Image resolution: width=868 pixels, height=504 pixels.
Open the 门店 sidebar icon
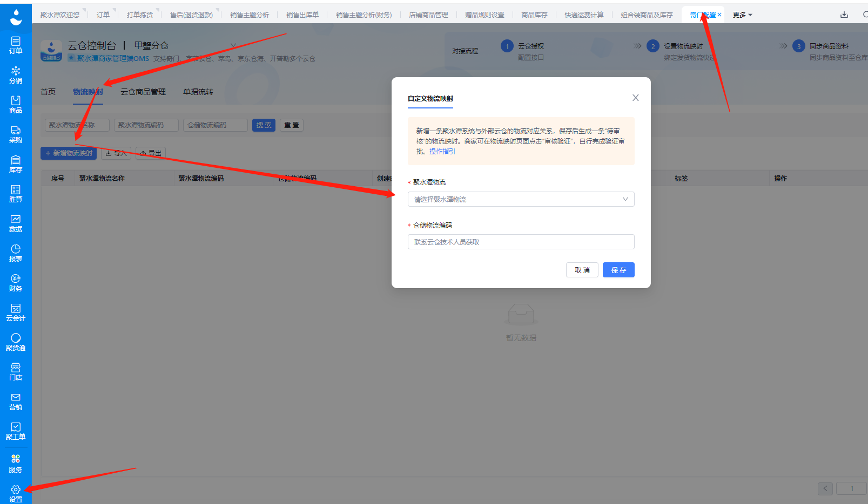16,372
